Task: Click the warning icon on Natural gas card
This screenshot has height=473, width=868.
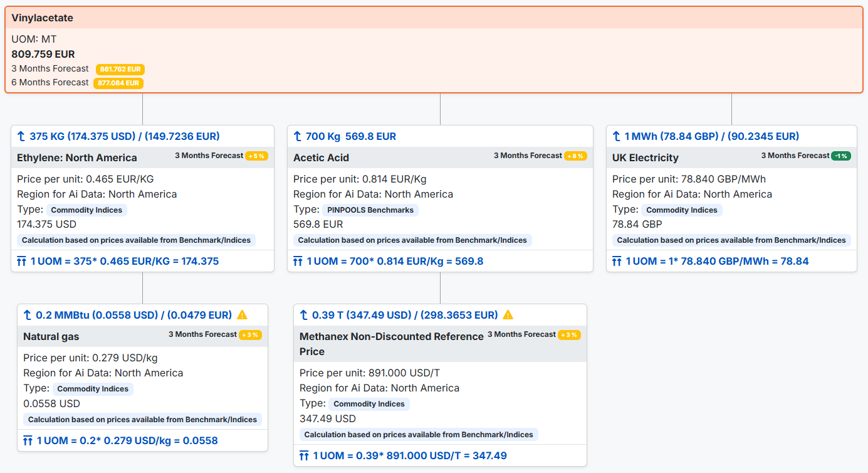Action: (x=243, y=315)
